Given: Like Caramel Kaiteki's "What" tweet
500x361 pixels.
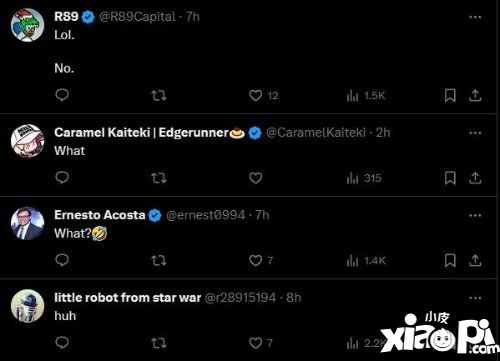Looking at the screenshot, I should tap(256, 178).
